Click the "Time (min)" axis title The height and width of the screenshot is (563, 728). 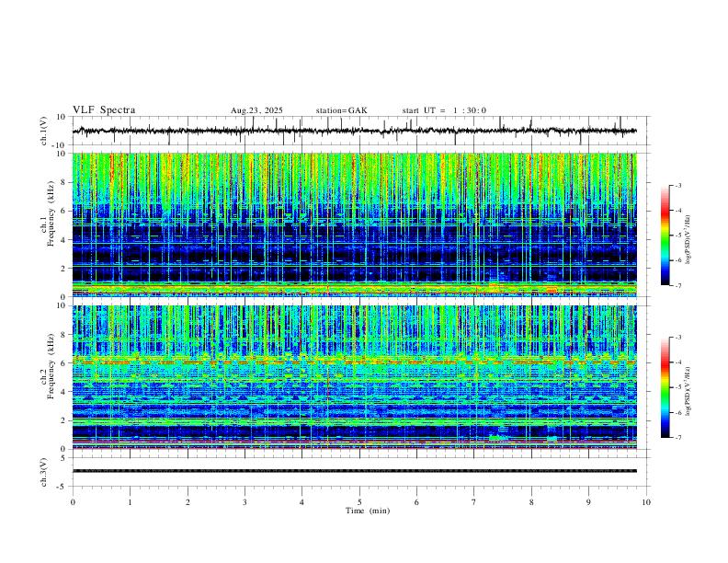[x=368, y=511]
